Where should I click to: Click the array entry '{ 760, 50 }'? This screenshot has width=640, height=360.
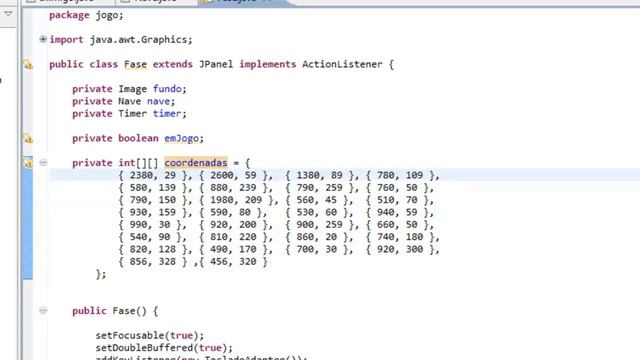pos(398,188)
